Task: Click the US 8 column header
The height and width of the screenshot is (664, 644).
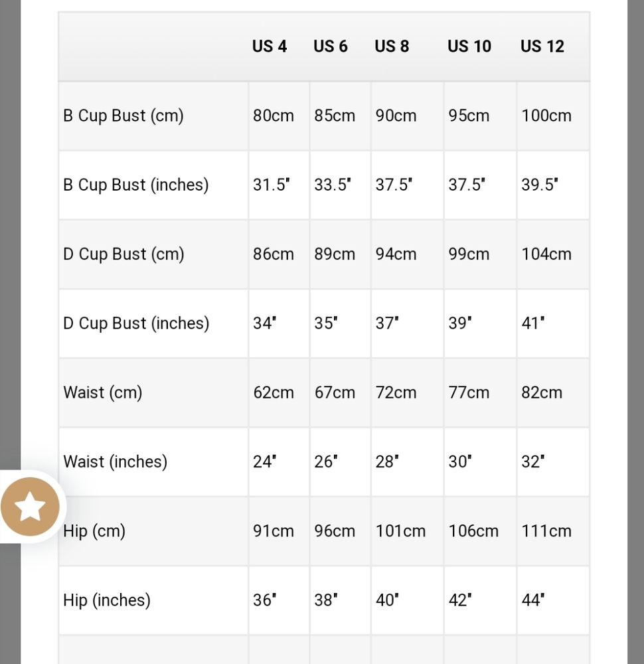Action: click(x=392, y=46)
